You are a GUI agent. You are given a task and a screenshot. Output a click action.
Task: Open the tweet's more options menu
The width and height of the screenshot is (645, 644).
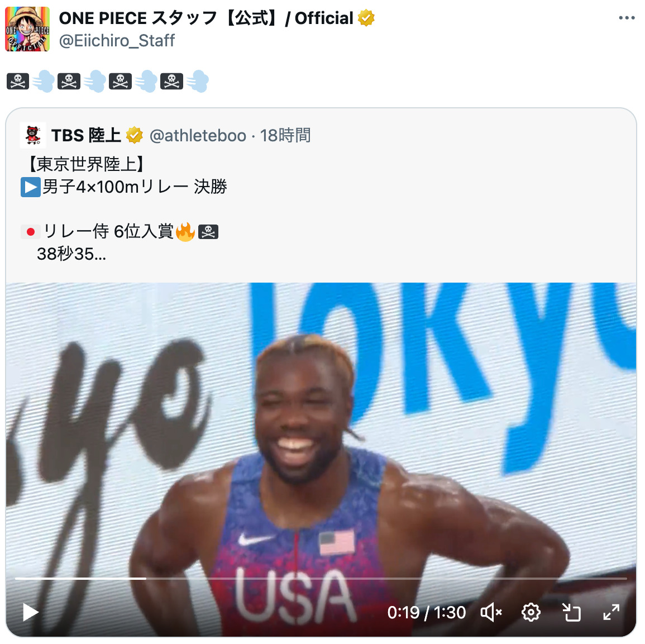627,18
